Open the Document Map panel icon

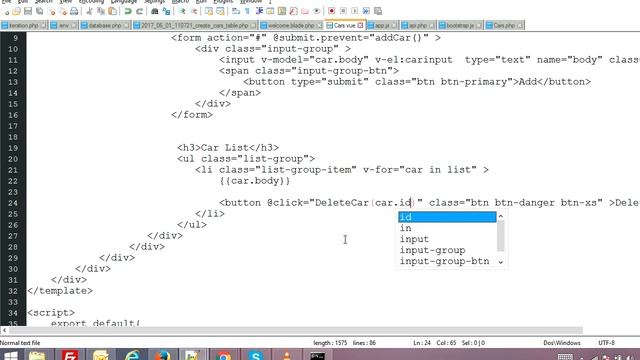pos(282,11)
